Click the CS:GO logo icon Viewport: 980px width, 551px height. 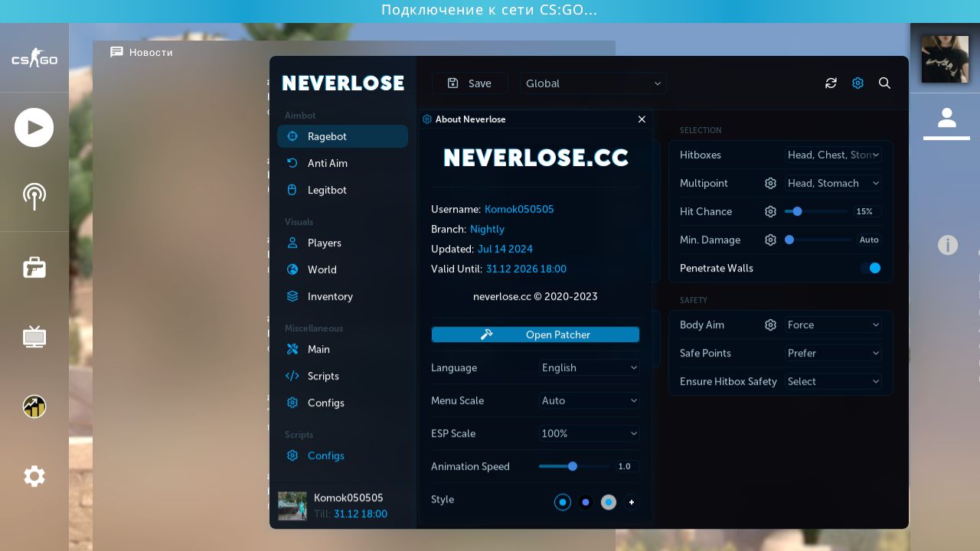click(x=34, y=58)
